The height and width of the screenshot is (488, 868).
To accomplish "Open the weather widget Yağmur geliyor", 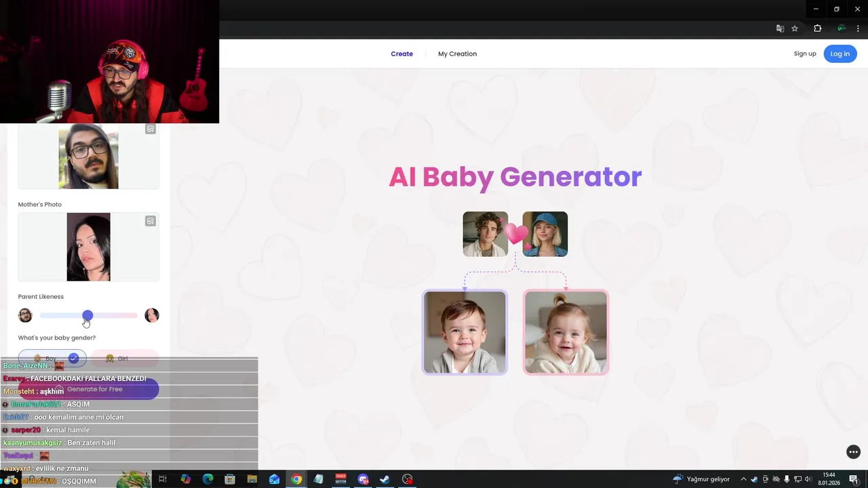I will tap(701, 479).
